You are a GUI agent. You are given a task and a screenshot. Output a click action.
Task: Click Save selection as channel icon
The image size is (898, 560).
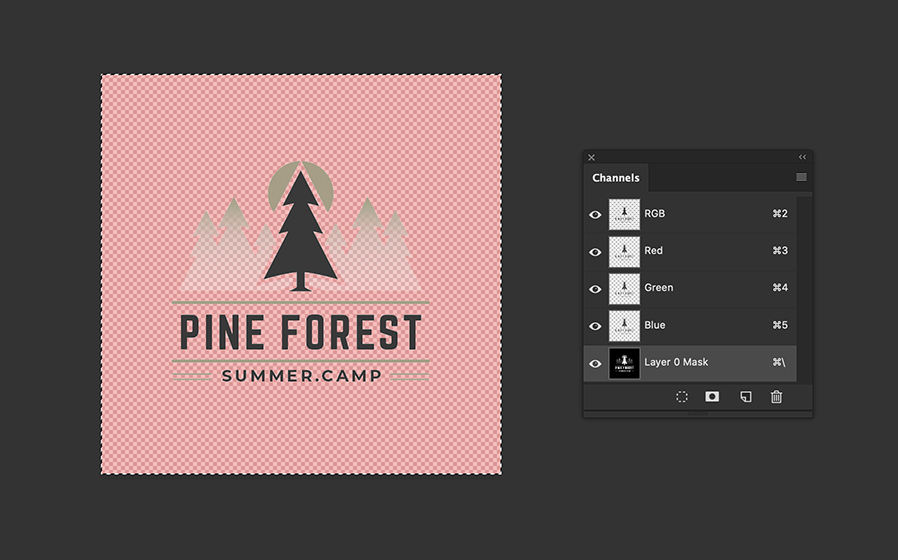tap(712, 397)
